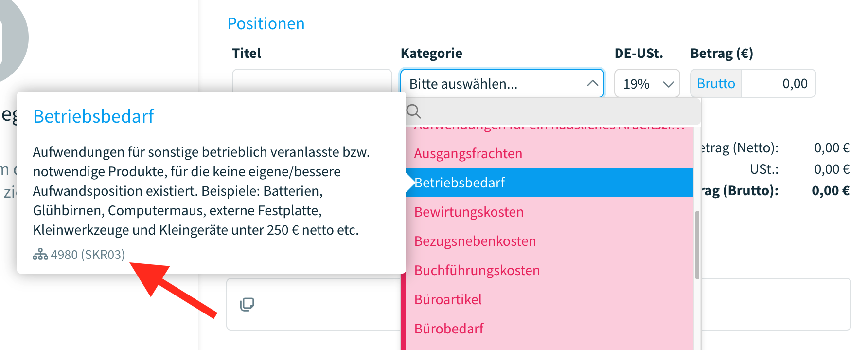Choose 'Bezugsnebenkosten' as category

point(475,240)
